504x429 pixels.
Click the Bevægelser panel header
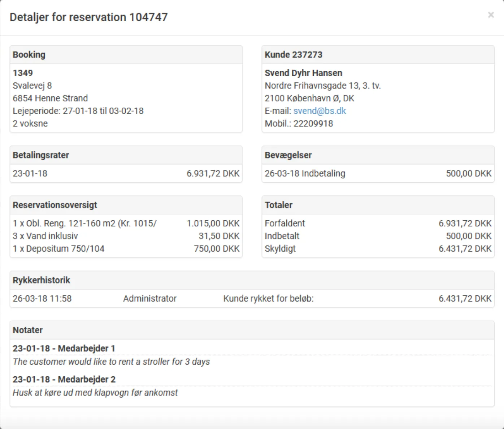click(x=288, y=155)
